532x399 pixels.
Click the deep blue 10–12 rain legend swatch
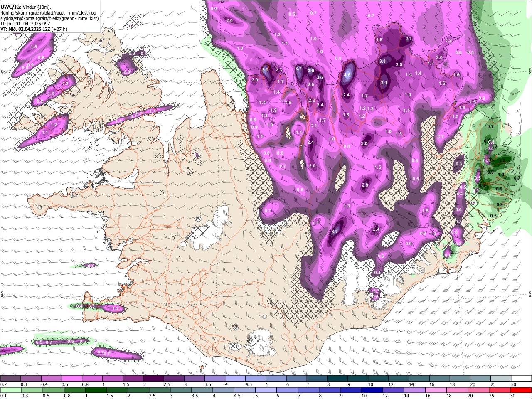click(x=372, y=390)
